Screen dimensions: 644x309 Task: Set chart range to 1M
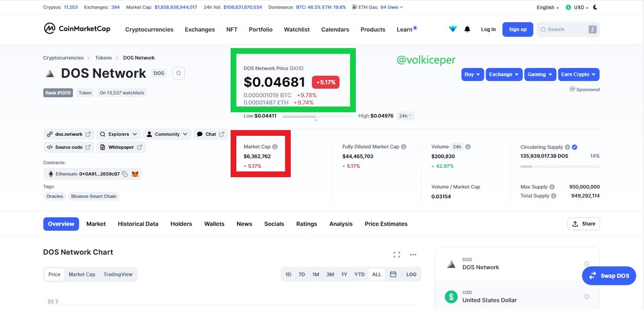pos(315,274)
